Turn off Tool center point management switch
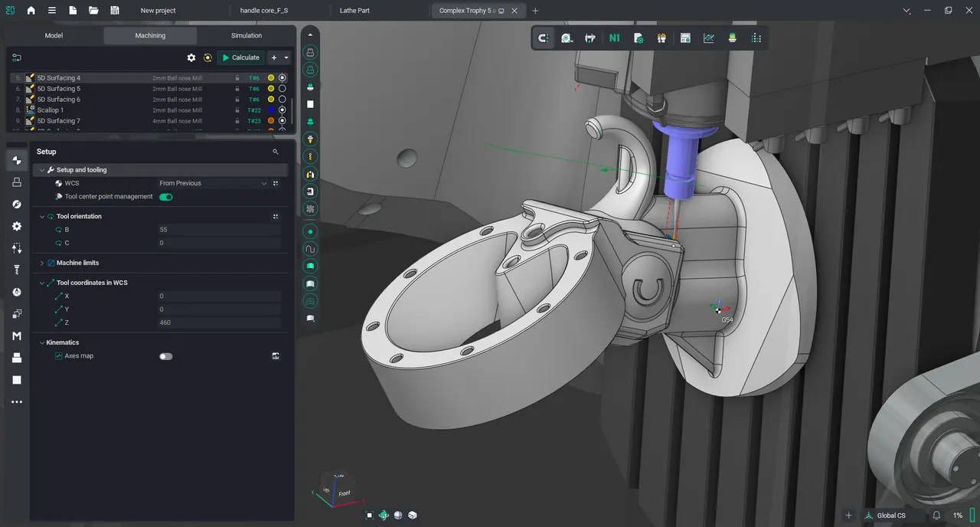The width and height of the screenshot is (980, 527). 165,197
